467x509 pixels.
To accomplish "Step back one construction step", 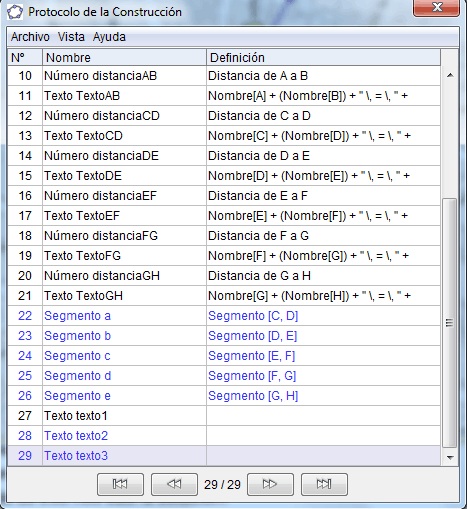I will [x=174, y=484].
